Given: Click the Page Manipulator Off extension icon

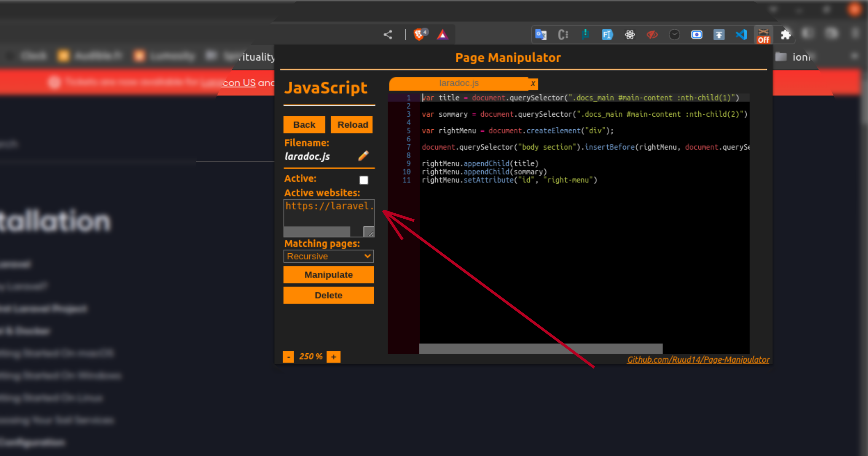Looking at the screenshot, I should (x=763, y=35).
